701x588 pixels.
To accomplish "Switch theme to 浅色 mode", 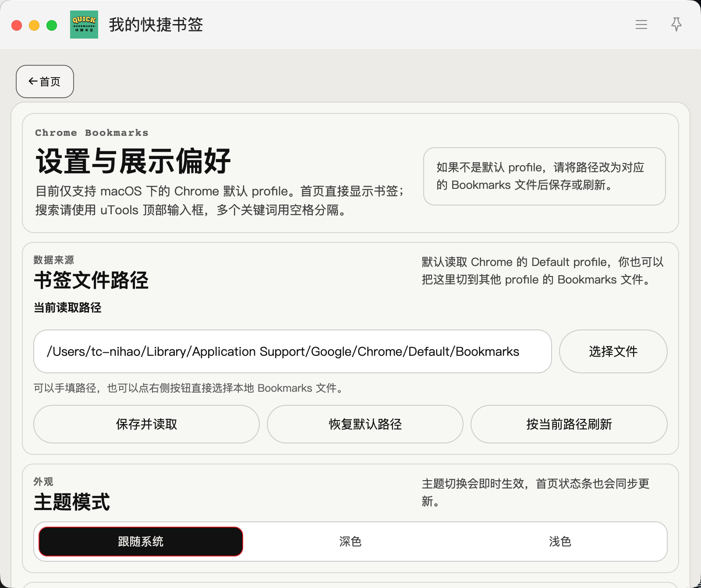I will click(x=560, y=542).
